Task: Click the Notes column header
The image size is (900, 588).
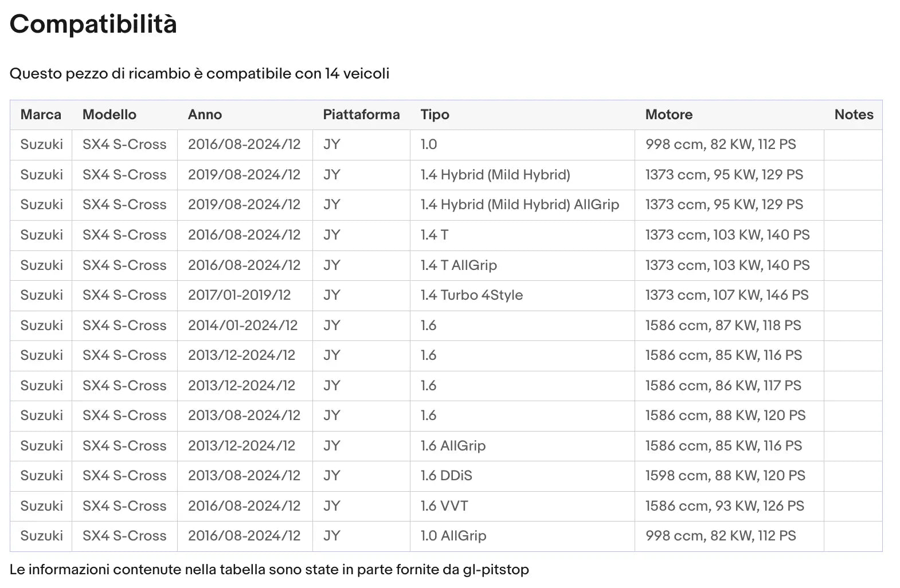Action: pyautogui.click(x=853, y=115)
